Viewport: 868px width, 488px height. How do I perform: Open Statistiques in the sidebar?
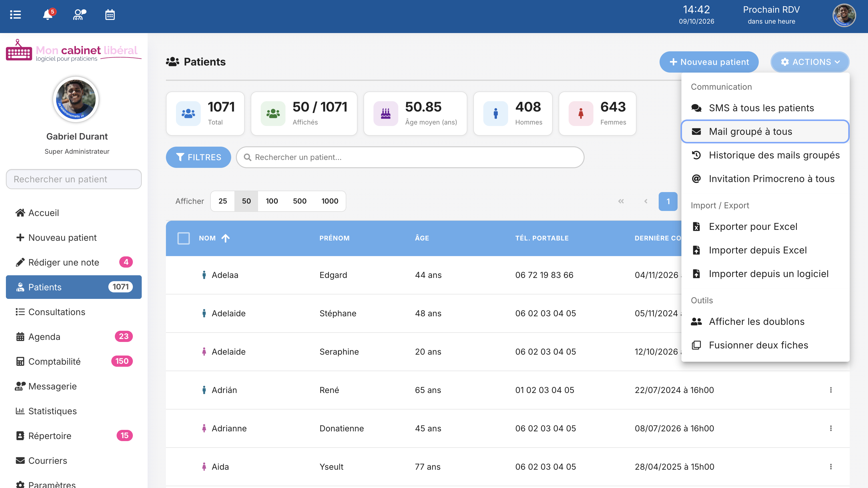74,411
